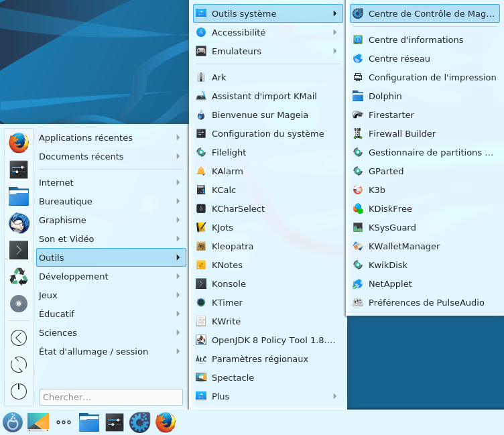The image size is (504, 435).
Task: Open Préférences de PulseAudio
Action: (x=425, y=302)
